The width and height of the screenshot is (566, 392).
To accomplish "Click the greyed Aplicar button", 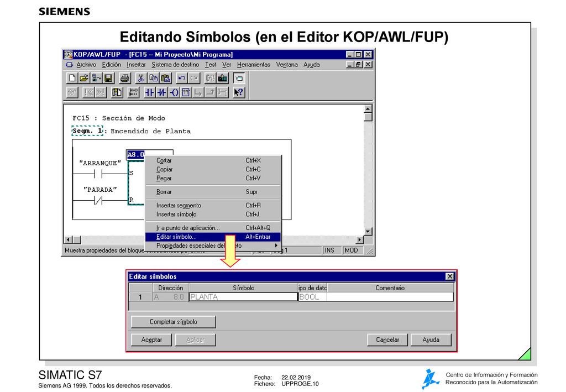I will point(195,339).
